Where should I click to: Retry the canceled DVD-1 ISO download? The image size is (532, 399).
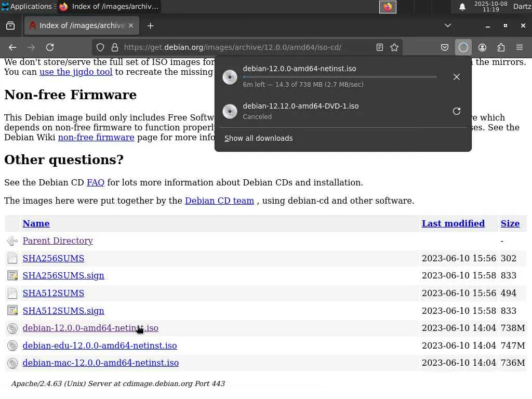tap(456, 111)
